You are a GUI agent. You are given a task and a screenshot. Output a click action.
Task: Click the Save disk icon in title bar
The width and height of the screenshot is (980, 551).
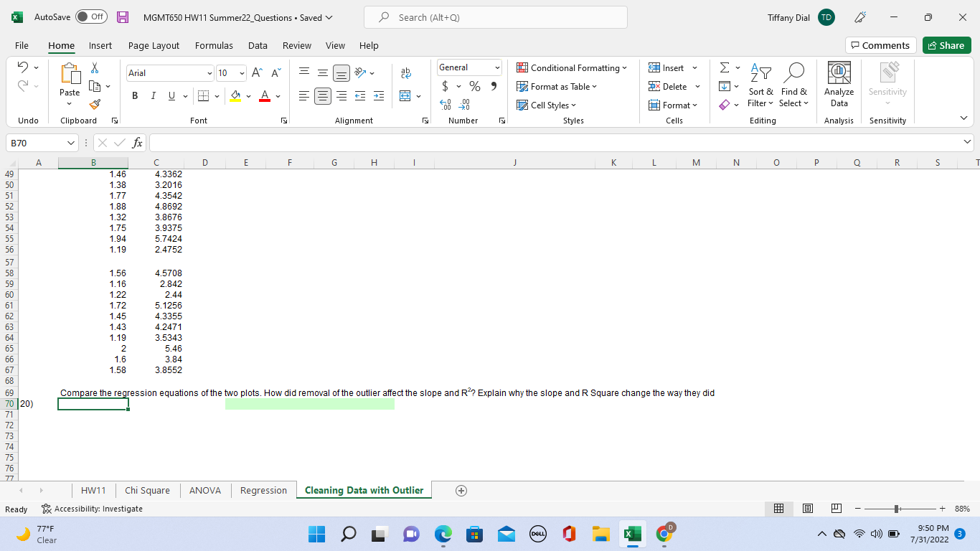pos(123,17)
